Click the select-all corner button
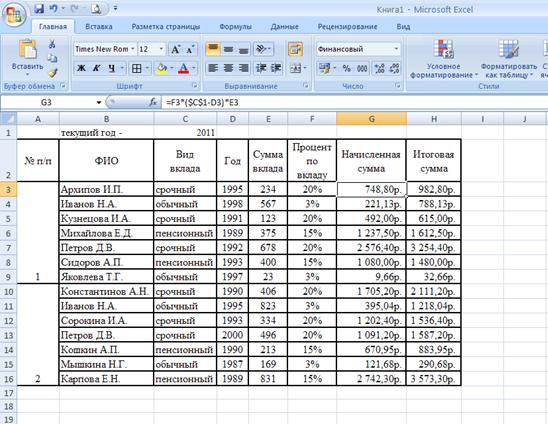Screen dimensions: 548x424 (8, 119)
